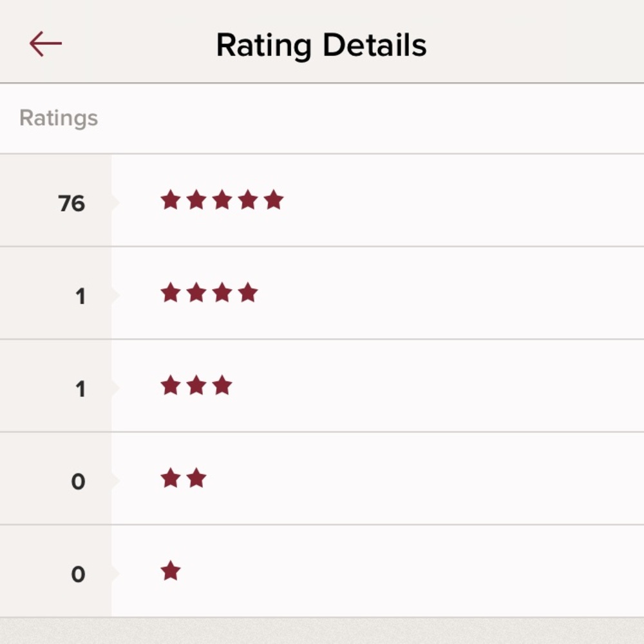644x644 pixels.
Task: Select the count beside the two-star rating
Action: pos(78,482)
